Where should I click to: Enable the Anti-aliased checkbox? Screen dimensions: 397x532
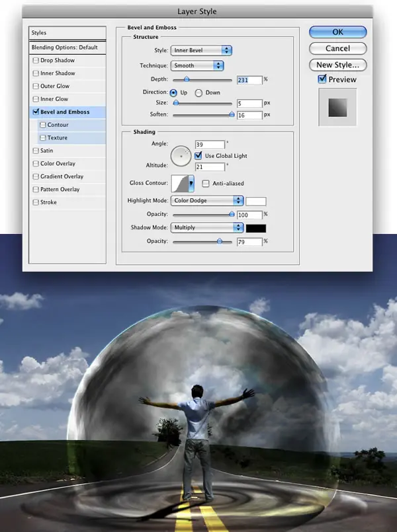(x=206, y=183)
